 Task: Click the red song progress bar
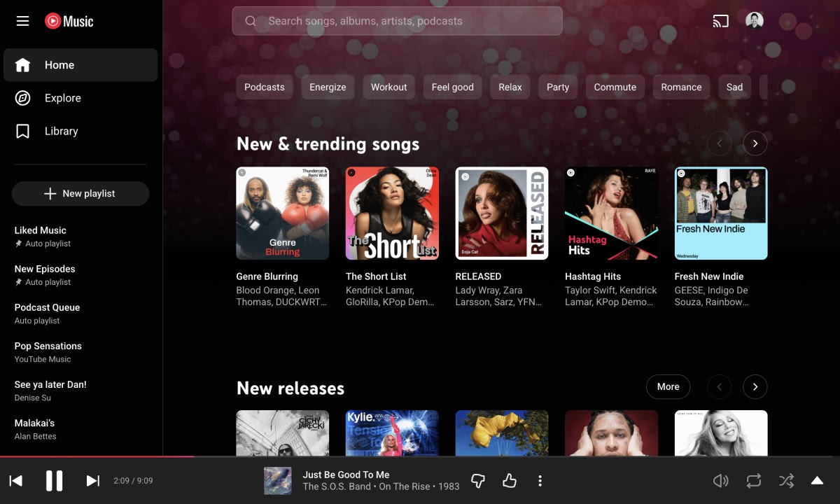pyautogui.click(x=98, y=456)
